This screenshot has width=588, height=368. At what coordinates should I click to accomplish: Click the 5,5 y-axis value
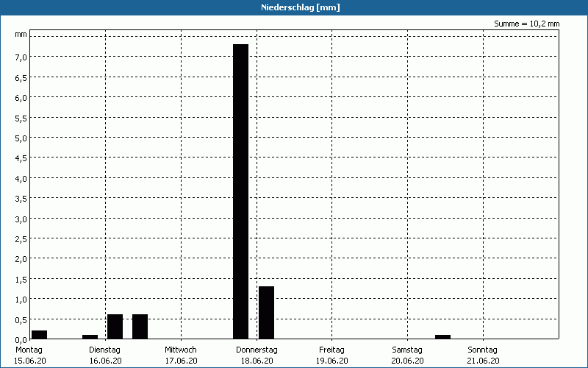tap(21, 118)
